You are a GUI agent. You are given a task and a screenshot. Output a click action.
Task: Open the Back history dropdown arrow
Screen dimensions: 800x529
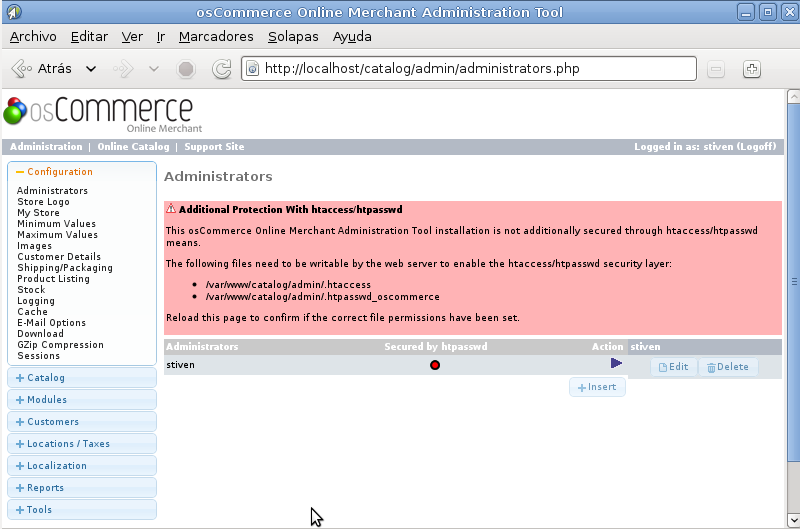tap(91, 69)
